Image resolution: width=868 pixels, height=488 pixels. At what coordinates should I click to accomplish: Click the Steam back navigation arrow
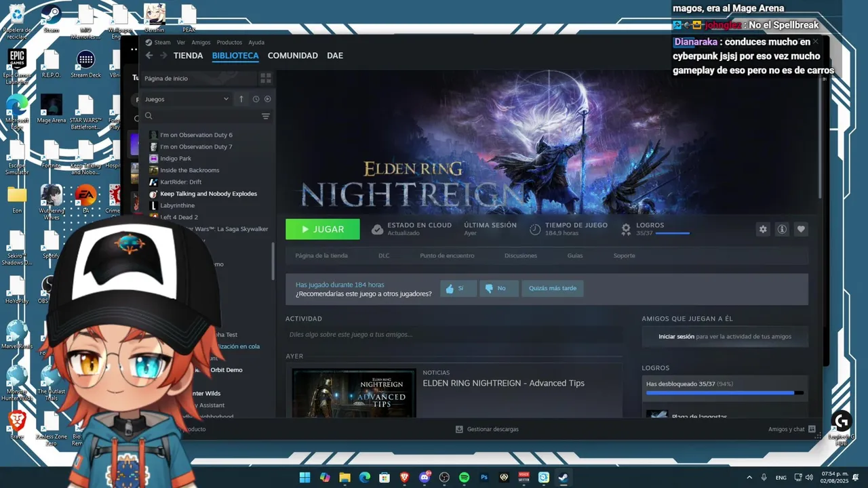tap(149, 56)
